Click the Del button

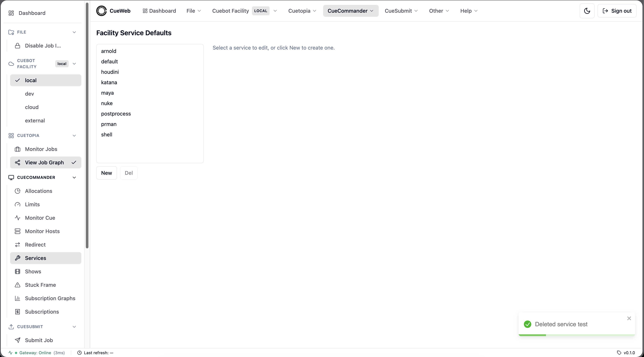[x=129, y=173]
